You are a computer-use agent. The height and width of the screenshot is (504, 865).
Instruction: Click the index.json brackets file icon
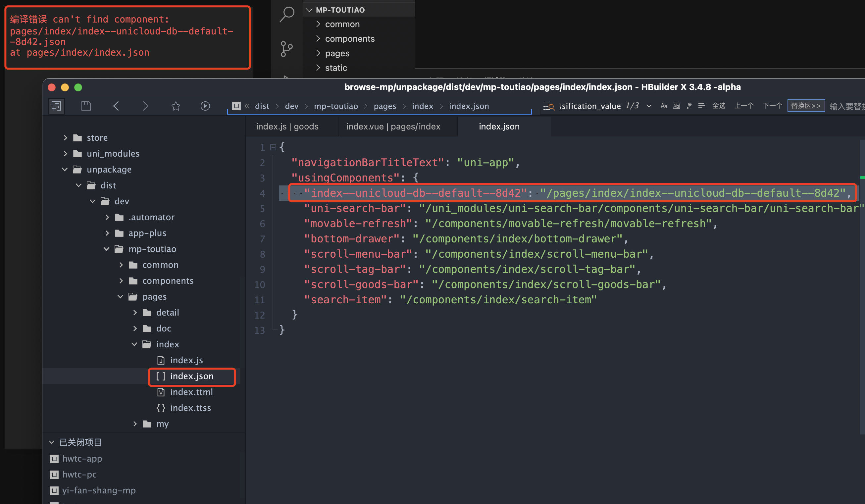[161, 376]
